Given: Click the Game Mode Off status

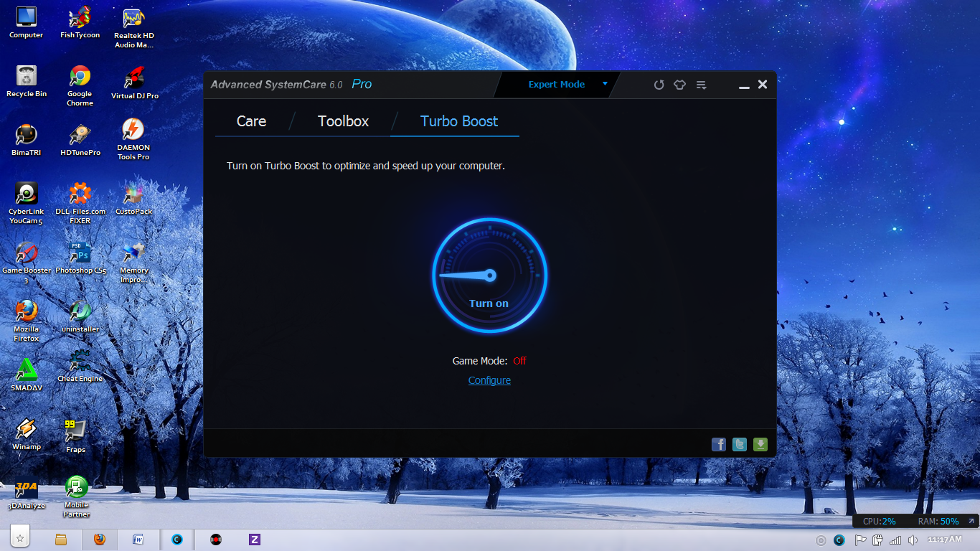Looking at the screenshot, I should [519, 361].
